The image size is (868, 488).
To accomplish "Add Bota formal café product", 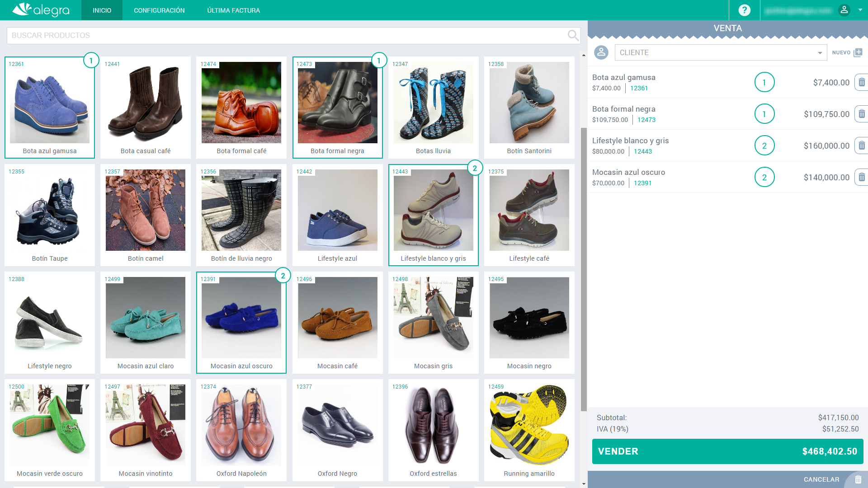I will coord(241,108).
